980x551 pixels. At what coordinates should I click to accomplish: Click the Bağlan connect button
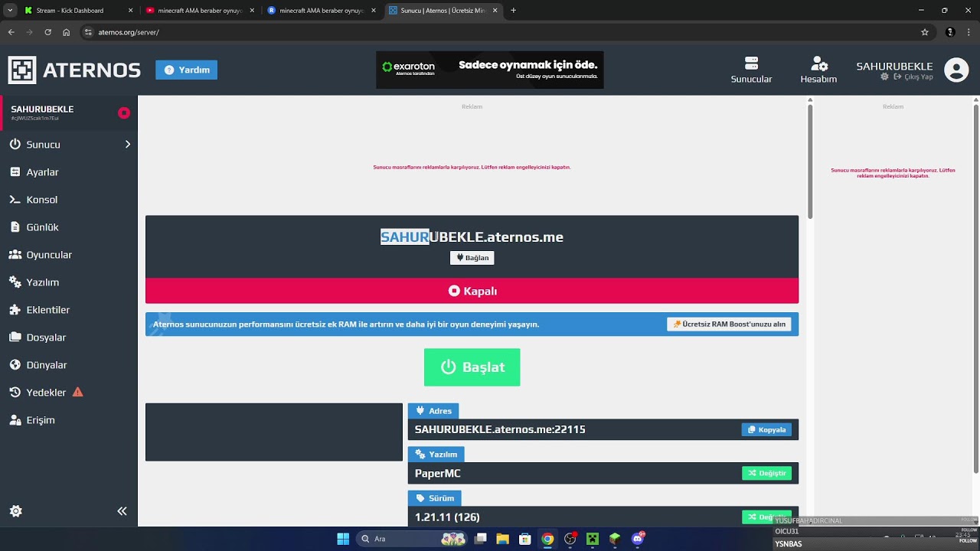tap(472, 258)
